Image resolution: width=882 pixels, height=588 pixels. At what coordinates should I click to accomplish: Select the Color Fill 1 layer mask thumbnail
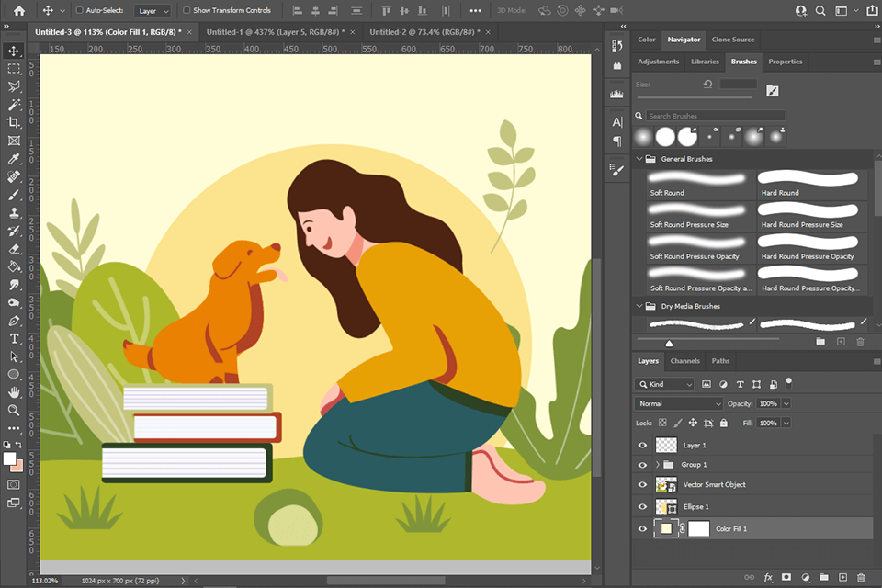point(698,528)
